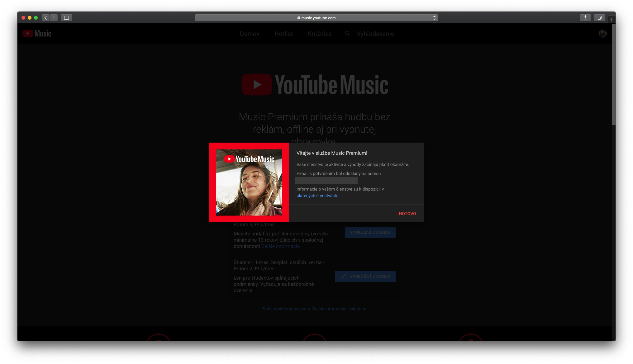633x364 pixels.
Task: Click the music.youtube.com address bar
Action: pyautogui.click(x=316, y=18)
